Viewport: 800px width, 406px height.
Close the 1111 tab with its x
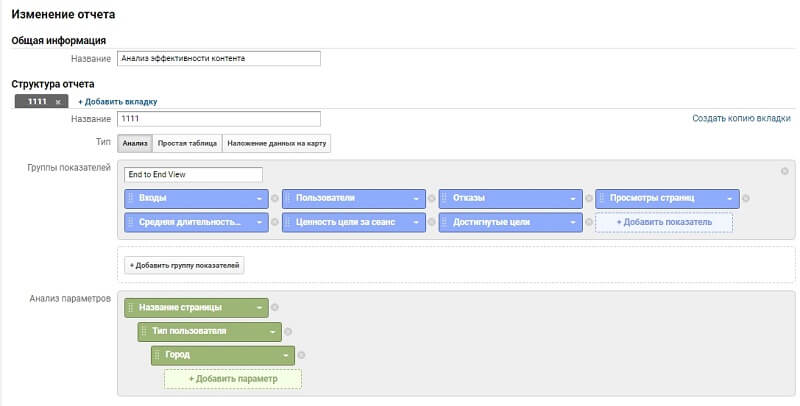click(58, 102)
